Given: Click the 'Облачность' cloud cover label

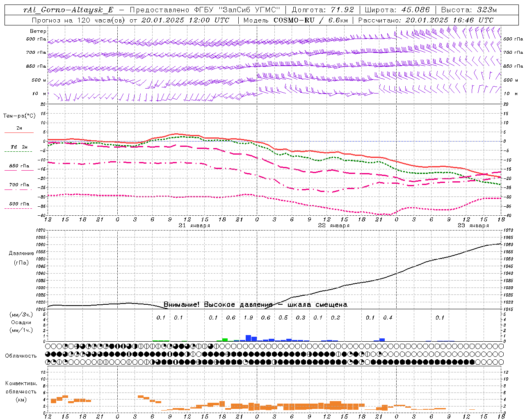Looking at the screenshot, I should 21,356.
